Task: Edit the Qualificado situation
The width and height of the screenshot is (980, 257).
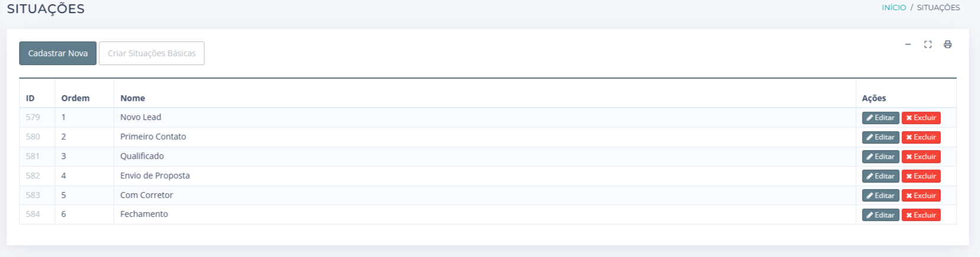Action: 880,157
